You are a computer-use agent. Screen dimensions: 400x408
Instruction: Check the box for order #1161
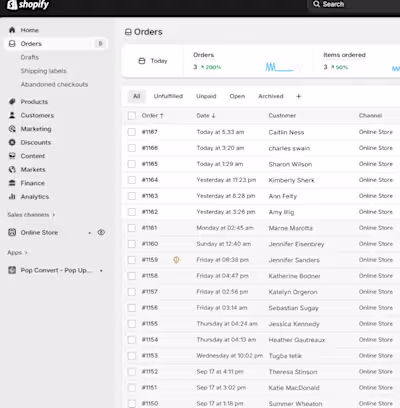(132, 228)
